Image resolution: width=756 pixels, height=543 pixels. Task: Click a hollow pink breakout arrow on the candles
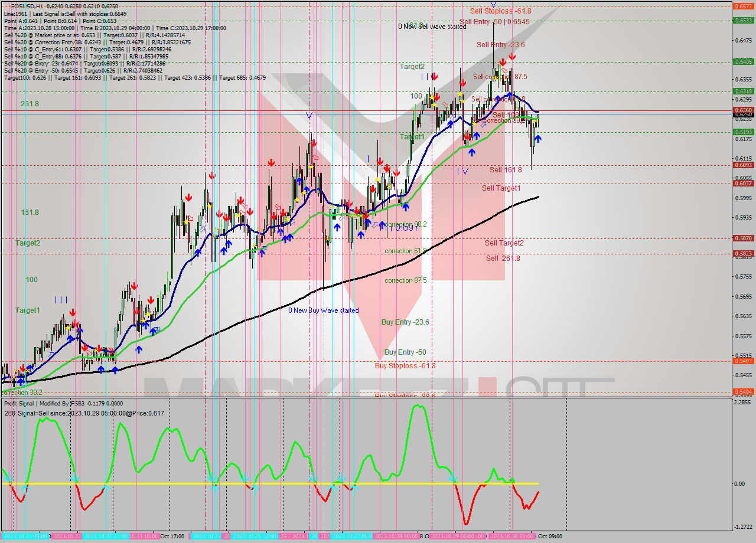click(x=504, y=71)
